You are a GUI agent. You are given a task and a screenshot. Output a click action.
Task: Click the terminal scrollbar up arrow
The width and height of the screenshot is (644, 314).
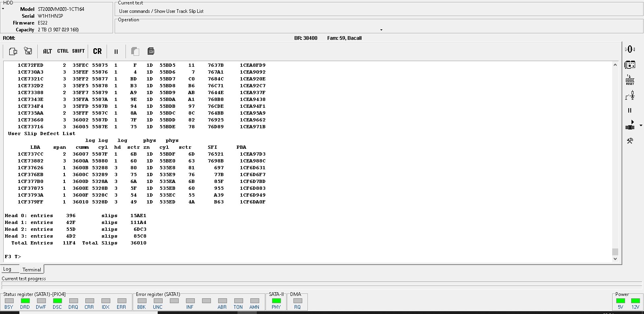point(615,65)
